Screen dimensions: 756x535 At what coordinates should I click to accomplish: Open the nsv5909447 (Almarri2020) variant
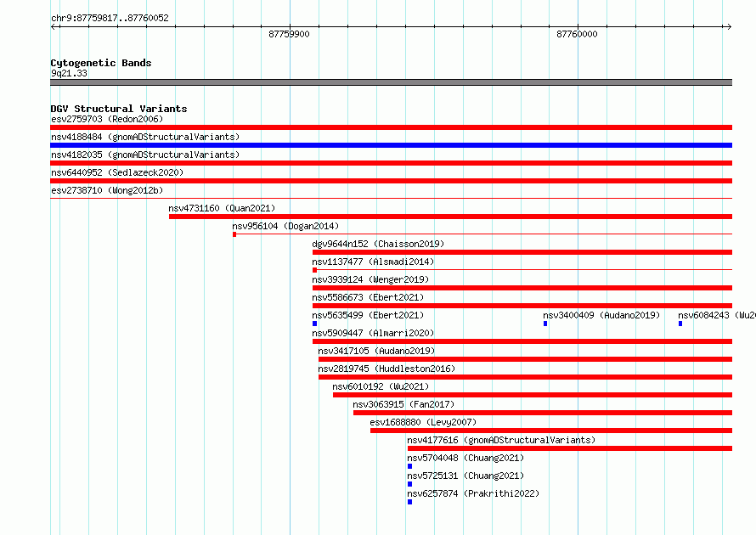point(373,333)
